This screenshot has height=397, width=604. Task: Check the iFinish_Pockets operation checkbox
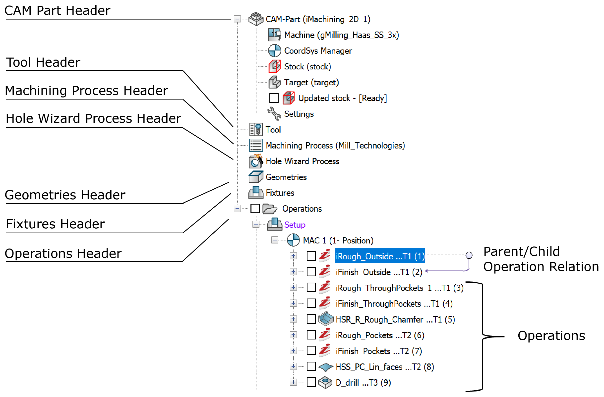(x=311, y=350)
